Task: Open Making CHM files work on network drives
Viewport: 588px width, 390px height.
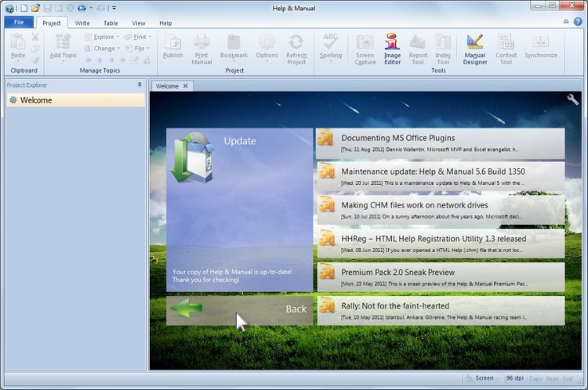Action: (x=441, y=210)
